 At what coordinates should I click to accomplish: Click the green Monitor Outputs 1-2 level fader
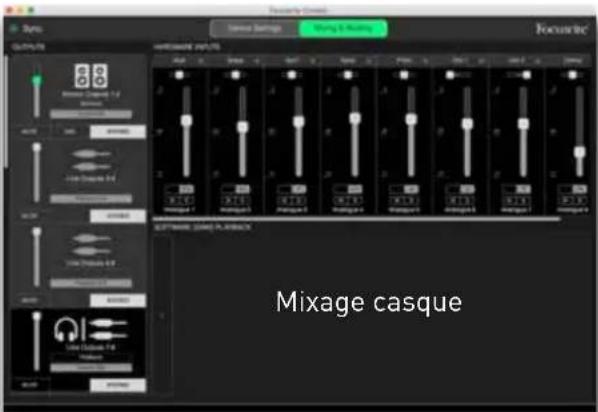(x=37, y=80)
